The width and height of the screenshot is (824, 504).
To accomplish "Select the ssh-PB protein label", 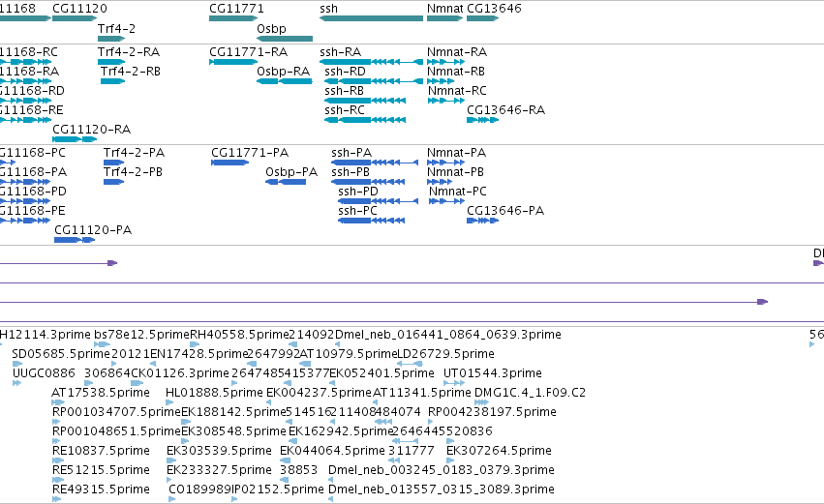I will (350, 172).
